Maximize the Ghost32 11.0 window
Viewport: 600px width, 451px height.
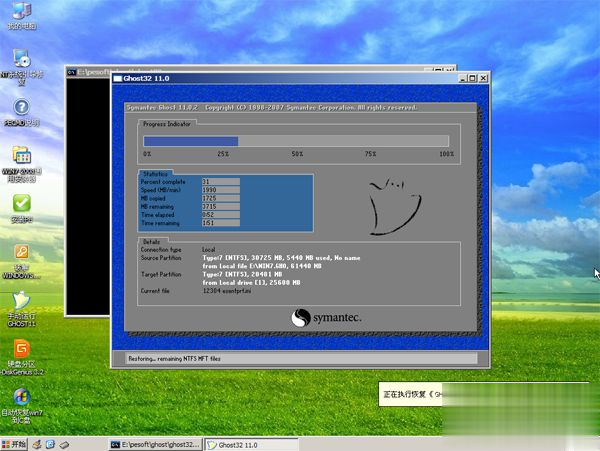pos(473,78)
